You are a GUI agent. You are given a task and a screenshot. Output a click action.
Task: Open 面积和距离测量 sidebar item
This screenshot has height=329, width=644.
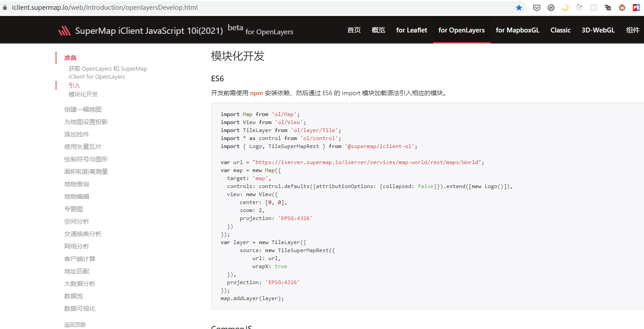(x=86, y=172)
